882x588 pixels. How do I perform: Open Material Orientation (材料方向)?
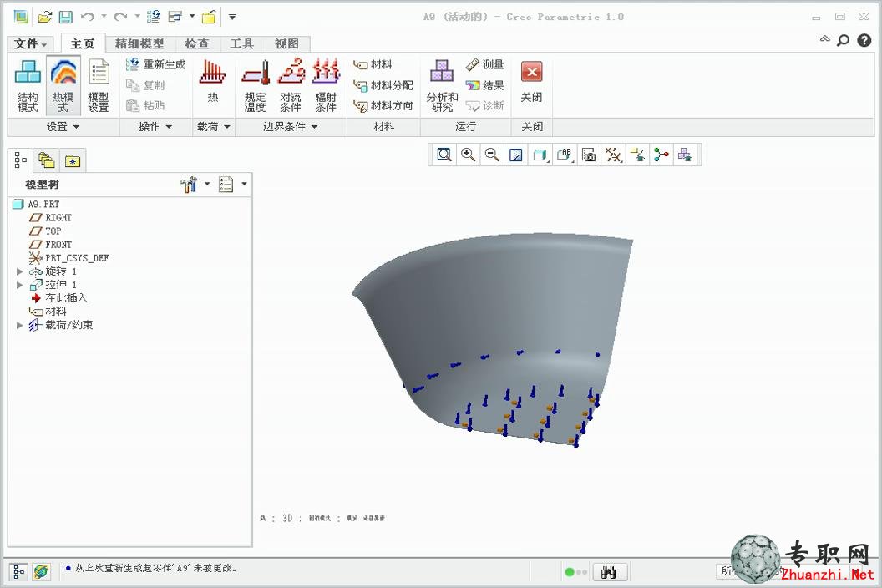pos(383,105)
